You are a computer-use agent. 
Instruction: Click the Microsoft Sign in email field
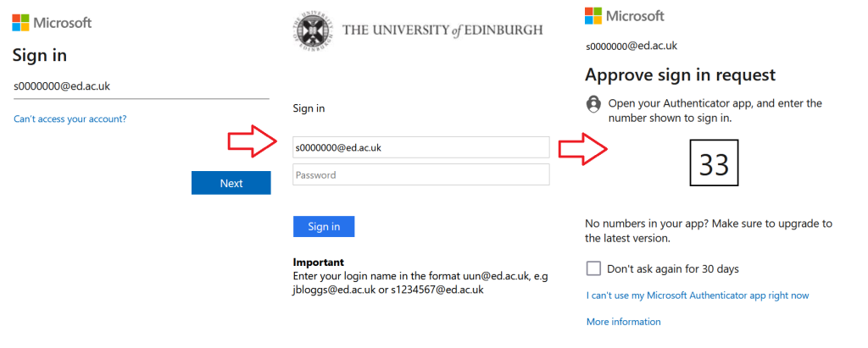[142, 87]
